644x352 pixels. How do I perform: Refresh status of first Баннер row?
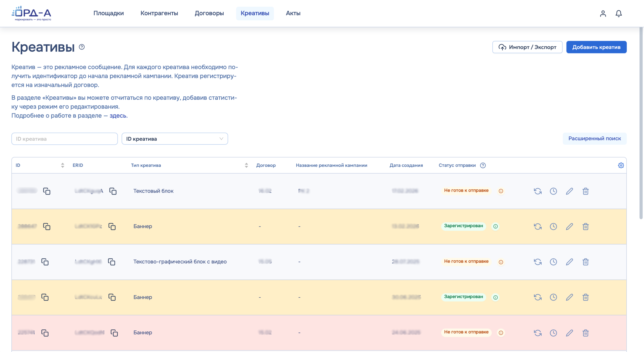[538, 226]
